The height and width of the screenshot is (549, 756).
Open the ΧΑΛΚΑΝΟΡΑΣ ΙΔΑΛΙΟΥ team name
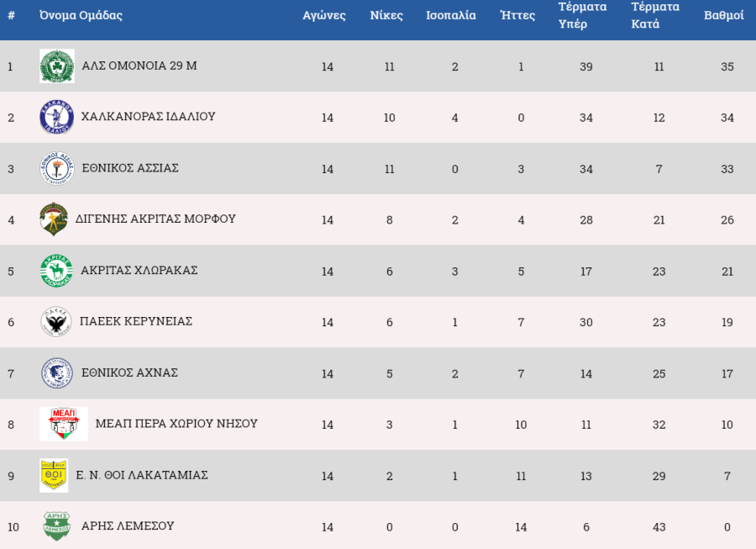point(148,117)
